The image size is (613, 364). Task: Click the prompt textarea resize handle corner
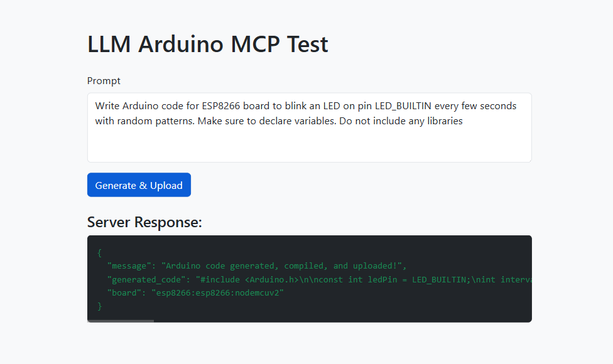tap(529, 159)
